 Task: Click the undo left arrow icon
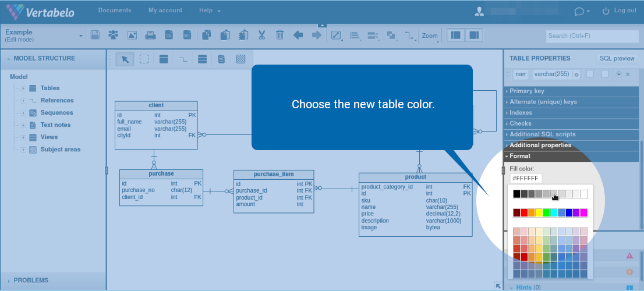pyautogui.click(x=298, y=36)
